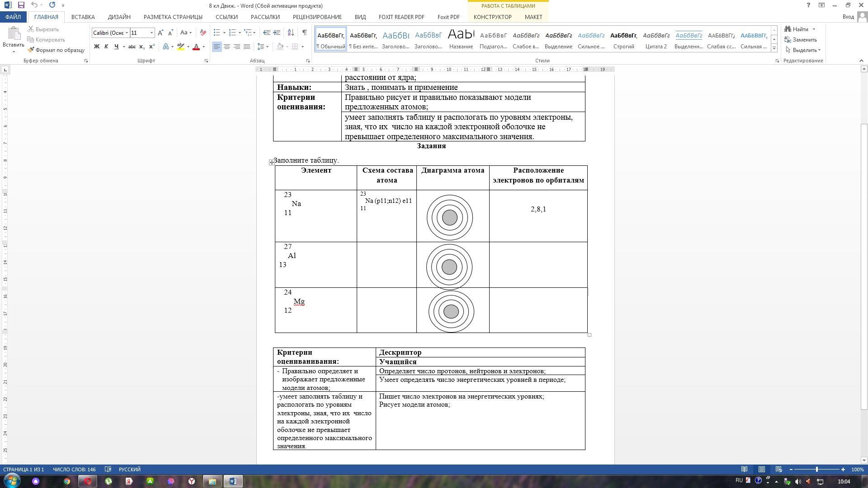Click the bulleted list icon
The width and height of the screenshot is (868, 488).
(217, 33)
